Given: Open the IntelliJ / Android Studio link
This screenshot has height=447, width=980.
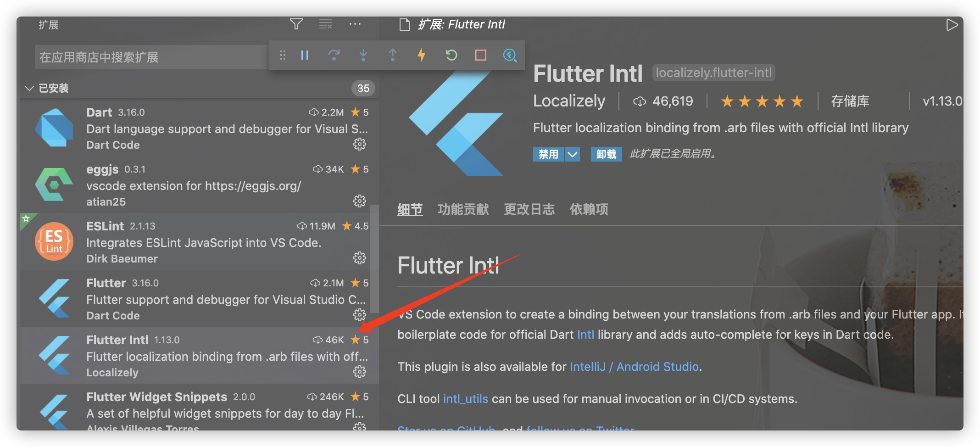Looking at the screenshot, I should (634, 367).
